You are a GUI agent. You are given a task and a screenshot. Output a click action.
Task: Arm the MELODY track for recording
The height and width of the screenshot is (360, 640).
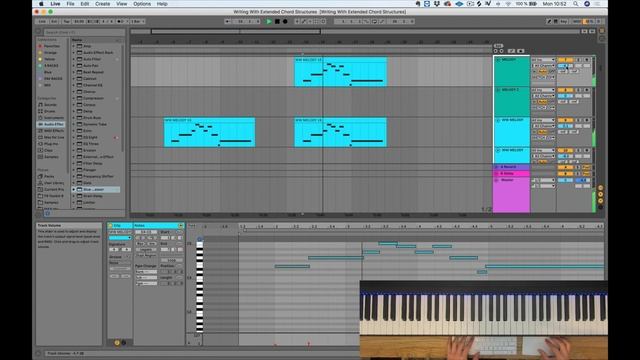pyautogui.click(x=587, y=60)
